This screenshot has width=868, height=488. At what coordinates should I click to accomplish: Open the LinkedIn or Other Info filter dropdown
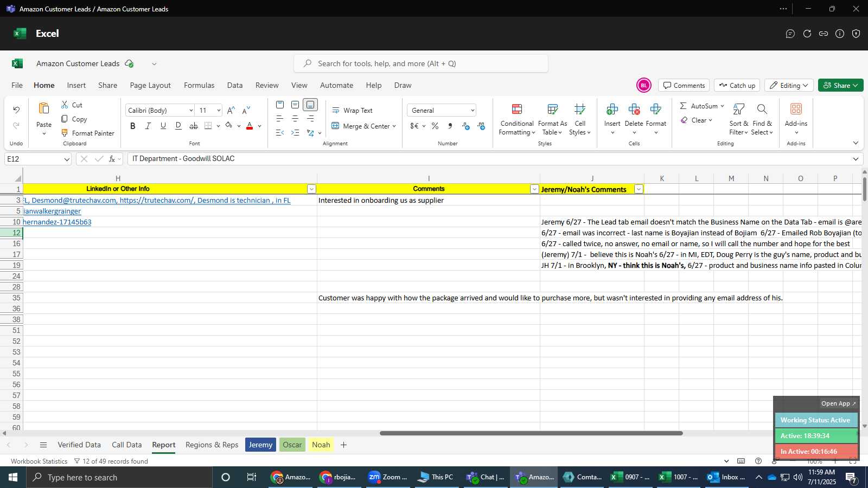point(311,189)
